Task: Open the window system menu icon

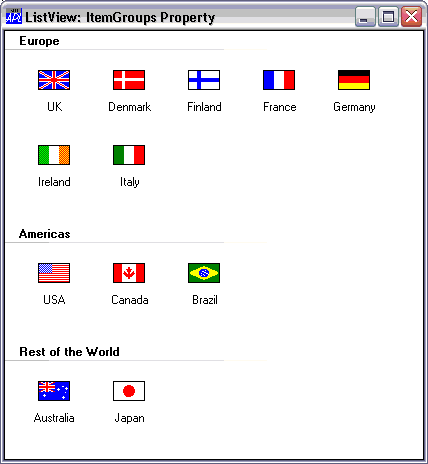Action: click(x=14, y=16)
